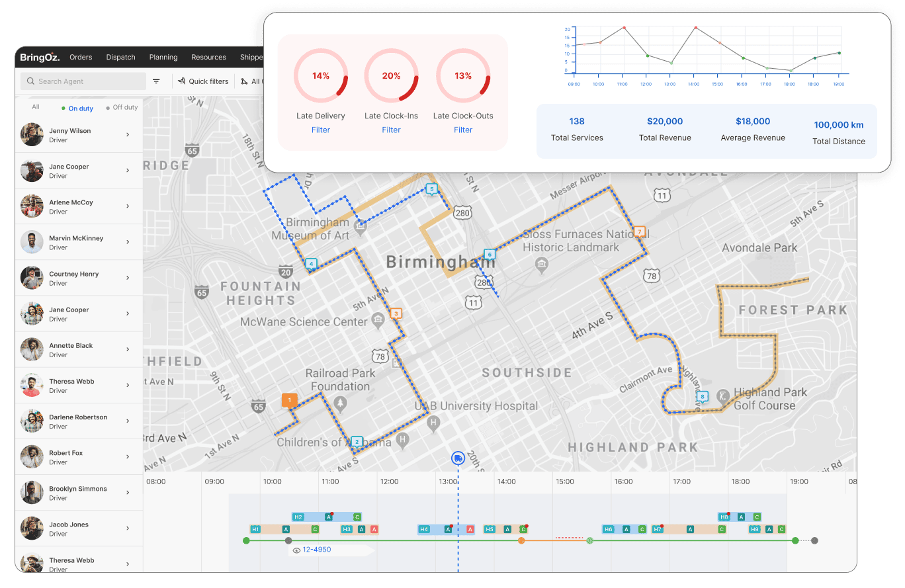Open the Resources menu

point(209,58)
